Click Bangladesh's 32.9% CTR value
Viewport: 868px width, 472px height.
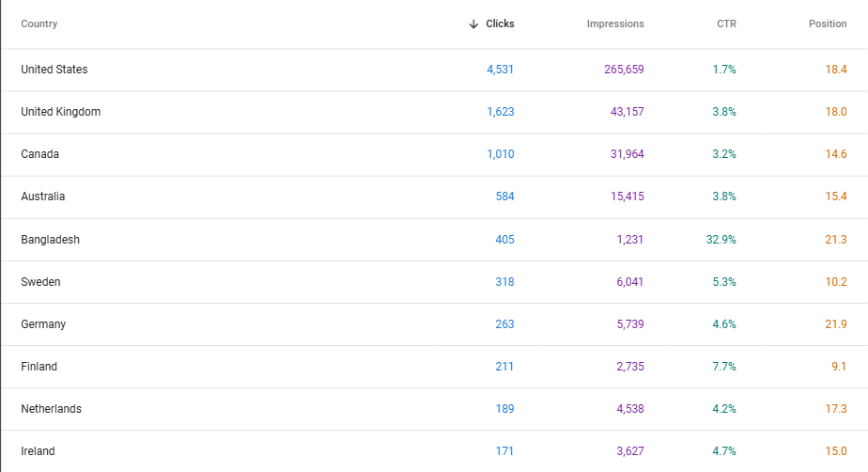[721, 240]
